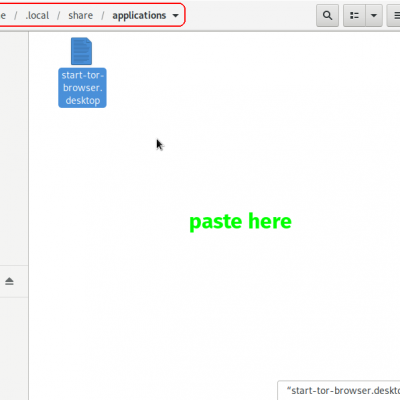Image resolution: width=400 pixels, height=400 pixels.
Task: Click the slash separator between .local and share
Action: coord(58,15)
